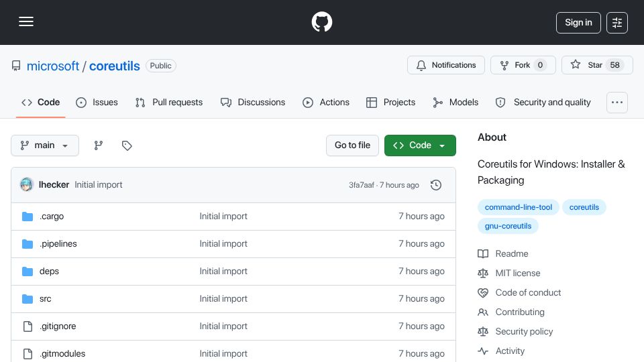Click the Notifications bell button
Viewport: 644px width, 362px height.
pyautogui.click(x=446, y=65)
